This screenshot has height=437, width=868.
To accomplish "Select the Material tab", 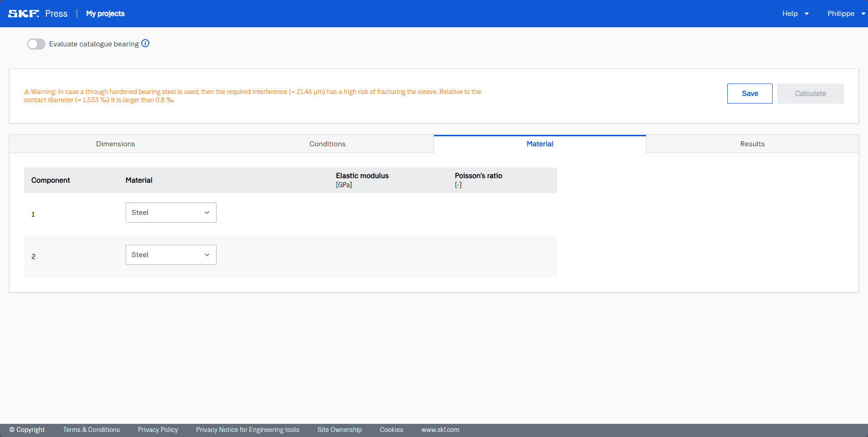I will (x=540, y=144).
